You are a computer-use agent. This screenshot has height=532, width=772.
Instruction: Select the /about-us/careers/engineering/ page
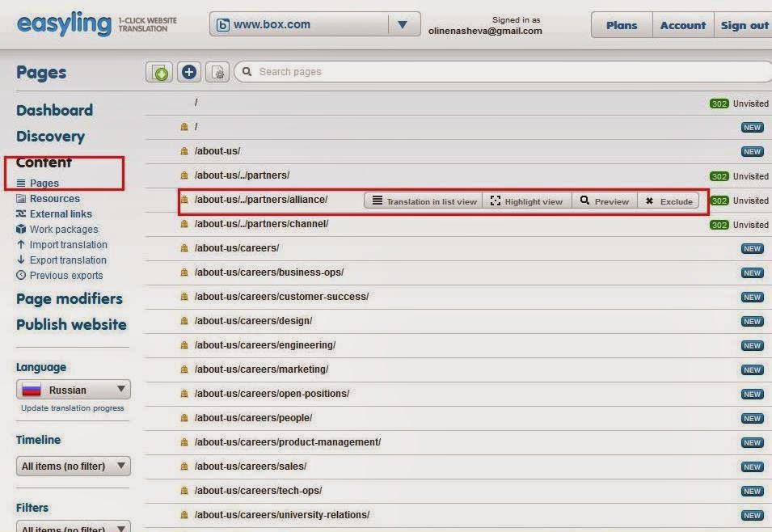(265, 344)
